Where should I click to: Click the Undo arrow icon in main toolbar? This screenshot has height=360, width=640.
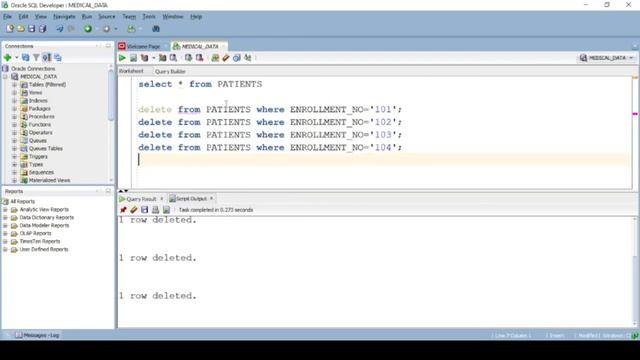point(60,29)
